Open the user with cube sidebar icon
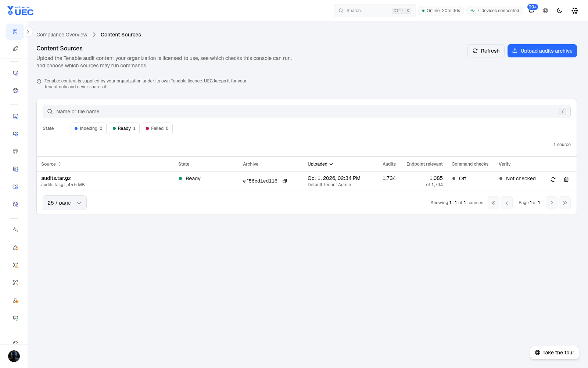Screen dimensions: 588x368 pos(15,134)
